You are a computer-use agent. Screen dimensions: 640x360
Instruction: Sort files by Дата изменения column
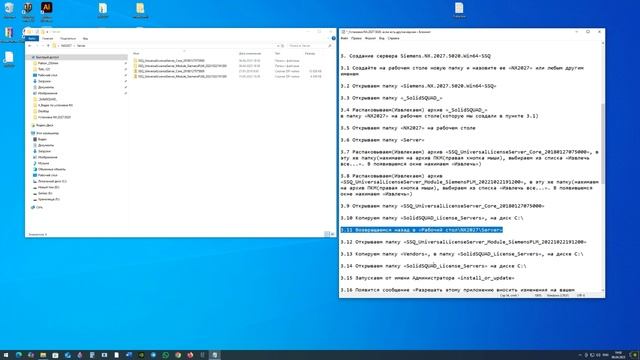coord(250,53)
